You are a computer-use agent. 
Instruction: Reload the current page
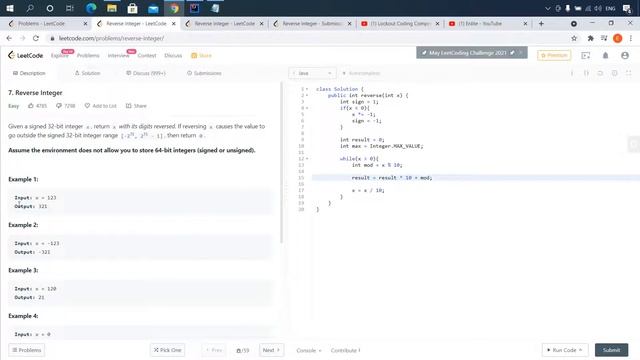pyautogui.click(x=36, y=38)
